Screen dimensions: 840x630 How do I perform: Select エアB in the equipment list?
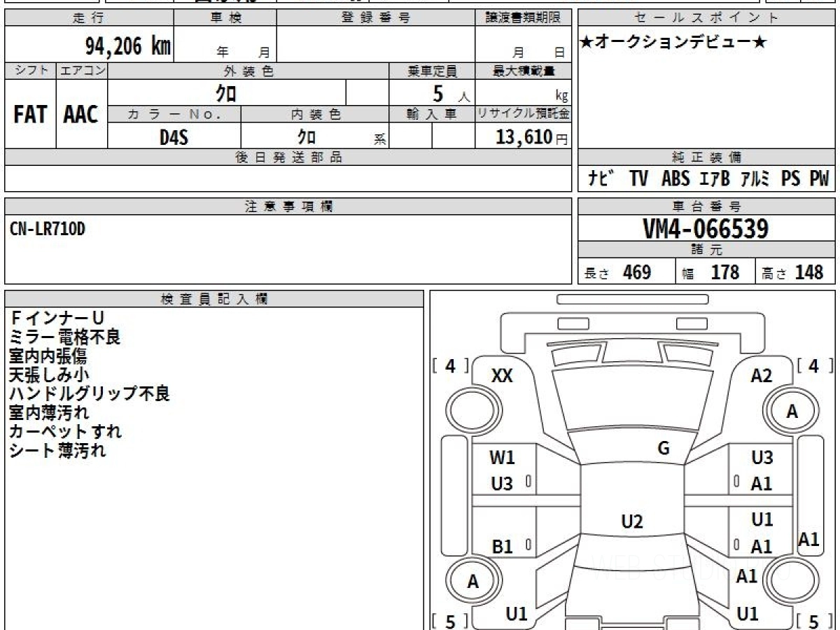[714, 179]
